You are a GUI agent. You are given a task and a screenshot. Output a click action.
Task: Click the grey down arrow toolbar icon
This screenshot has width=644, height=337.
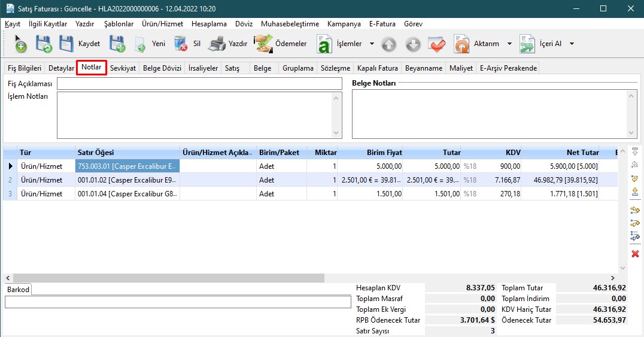coord(413,44)
